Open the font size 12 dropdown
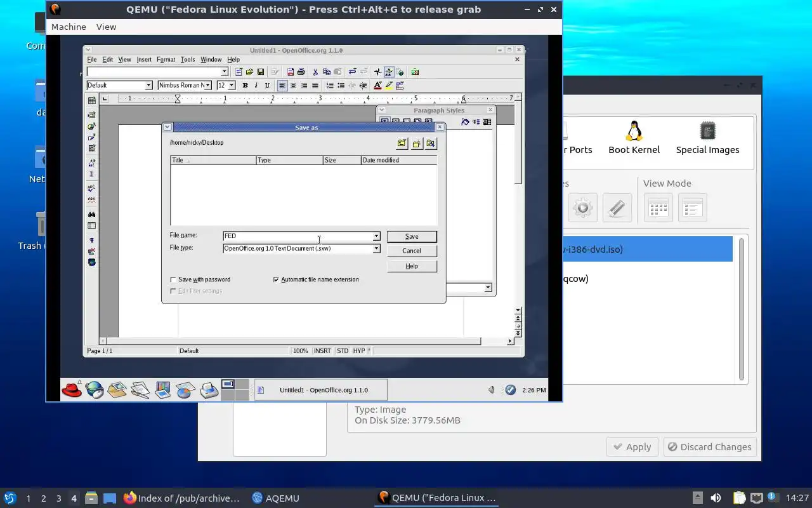812x508 pixels. click(x=232, y=85)
